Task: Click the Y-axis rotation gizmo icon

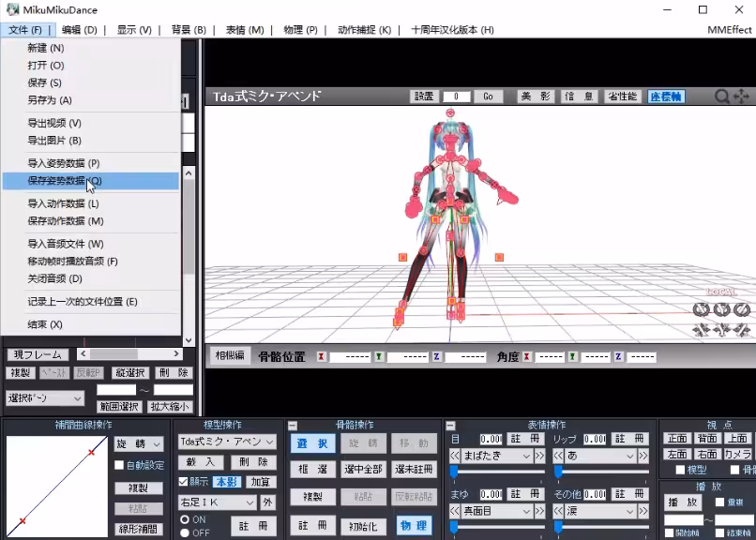Action: (722, 309)
